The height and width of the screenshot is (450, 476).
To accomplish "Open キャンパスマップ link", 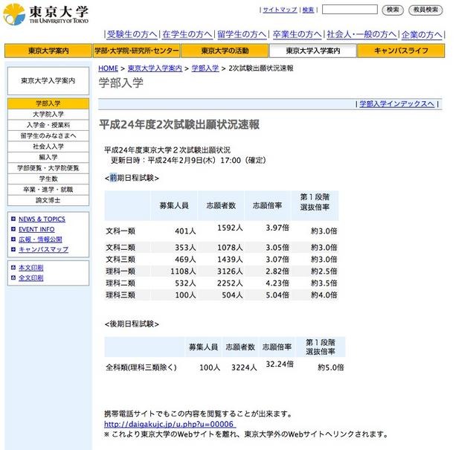I will (43, 249).
